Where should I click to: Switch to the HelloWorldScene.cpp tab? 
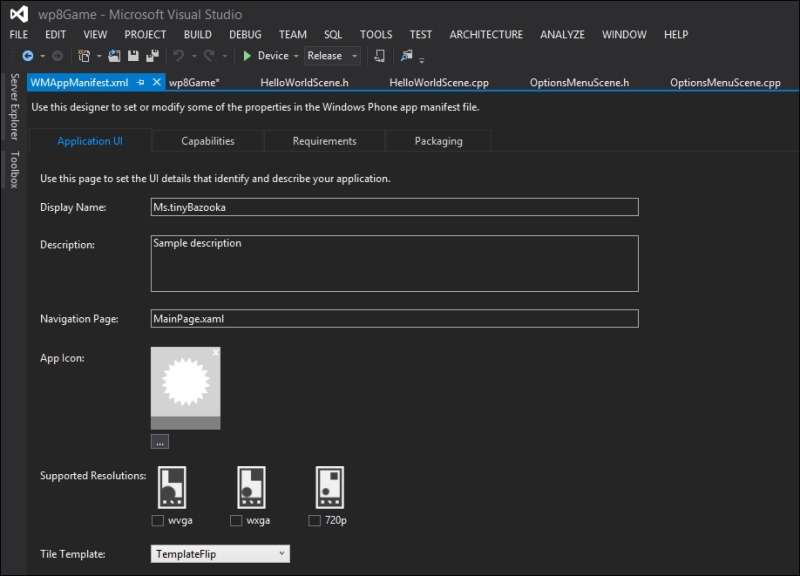coord(439,83)
